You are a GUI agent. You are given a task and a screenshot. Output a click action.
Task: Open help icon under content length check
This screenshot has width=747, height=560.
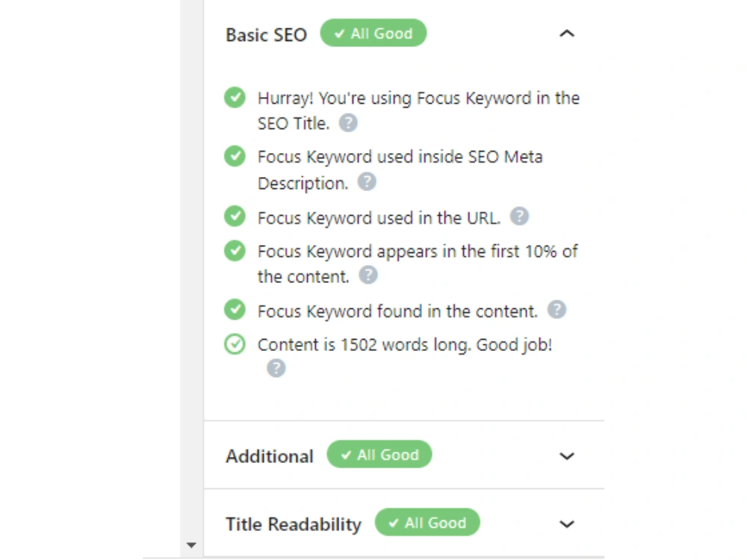(x=276, y=368)
